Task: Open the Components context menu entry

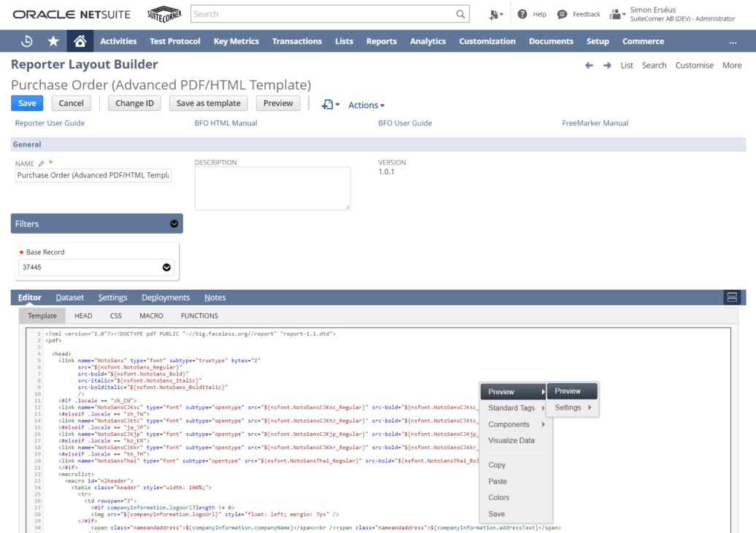Action: tap(508, 424)
